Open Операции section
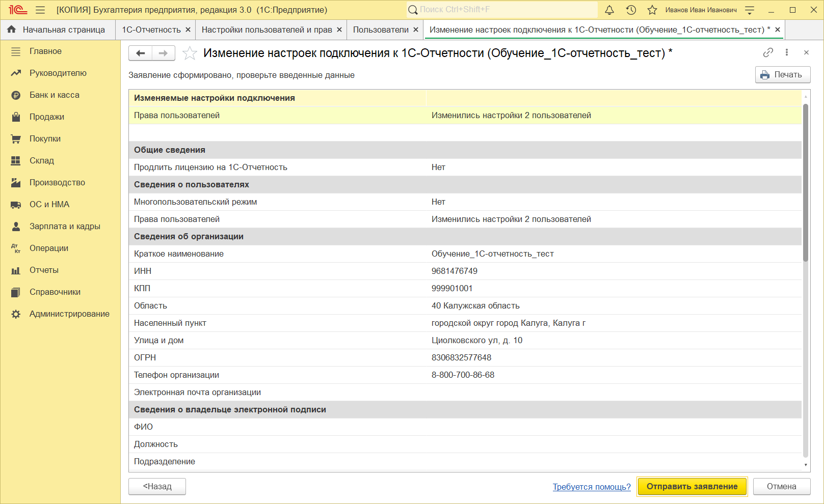Image resolution: width=824 pixels, height=504 pixels. click(61, 248)
